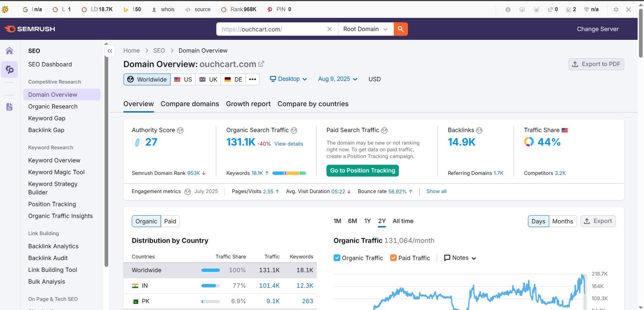Screen dimensions: 644x310
Task: Open Organic Research in sidebar
Action: coord(53,106)
